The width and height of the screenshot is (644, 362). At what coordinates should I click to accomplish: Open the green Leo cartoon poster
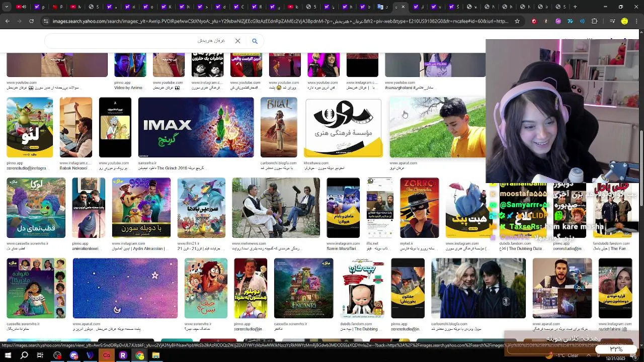[x=30, y=127]
